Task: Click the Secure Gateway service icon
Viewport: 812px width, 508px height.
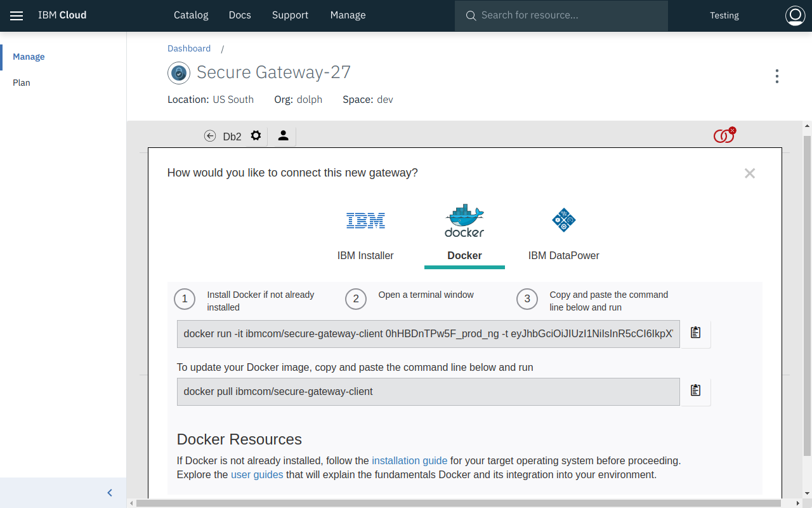Action: [x=179, y=73]
